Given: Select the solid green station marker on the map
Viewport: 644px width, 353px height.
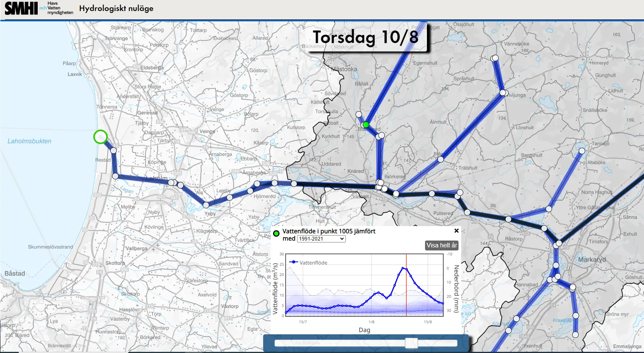Looking at the screenshot, I should coord(366,125).
